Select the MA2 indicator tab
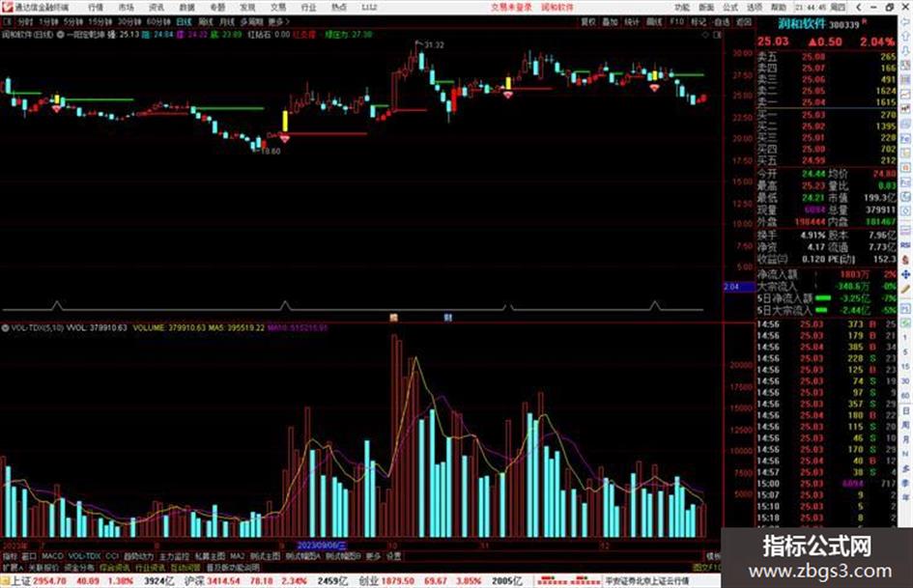 pos(237,556)
